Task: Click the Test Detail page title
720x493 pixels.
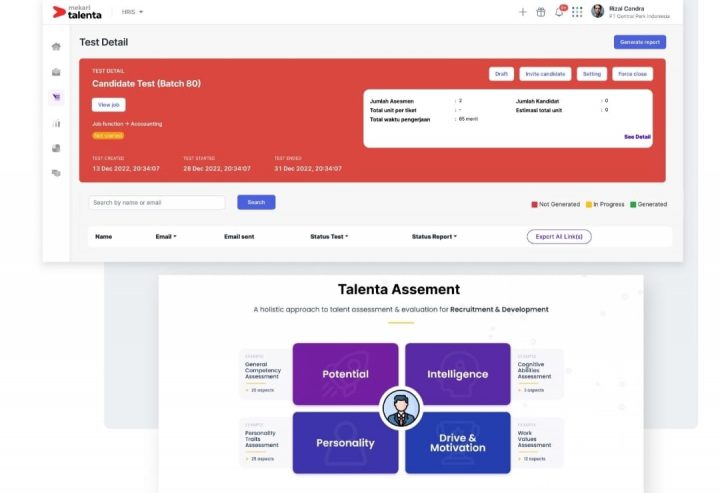Action: 104,42
